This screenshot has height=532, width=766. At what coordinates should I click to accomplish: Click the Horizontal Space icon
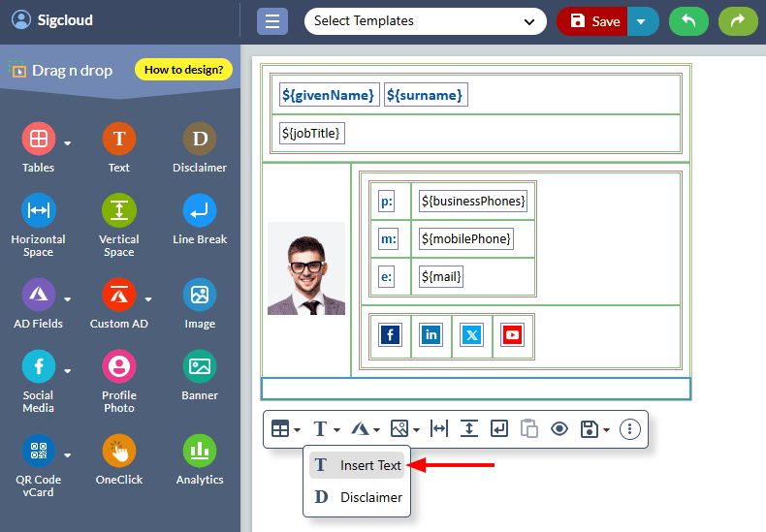click(39, 210)
